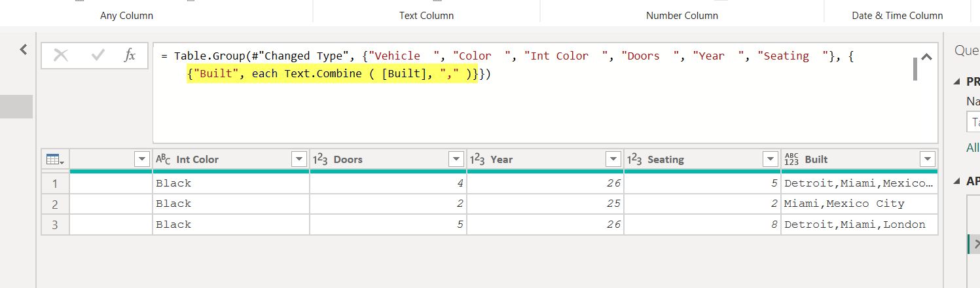Select row number 3
Viewport: 980px width, 288px height.
click(55, 225)
